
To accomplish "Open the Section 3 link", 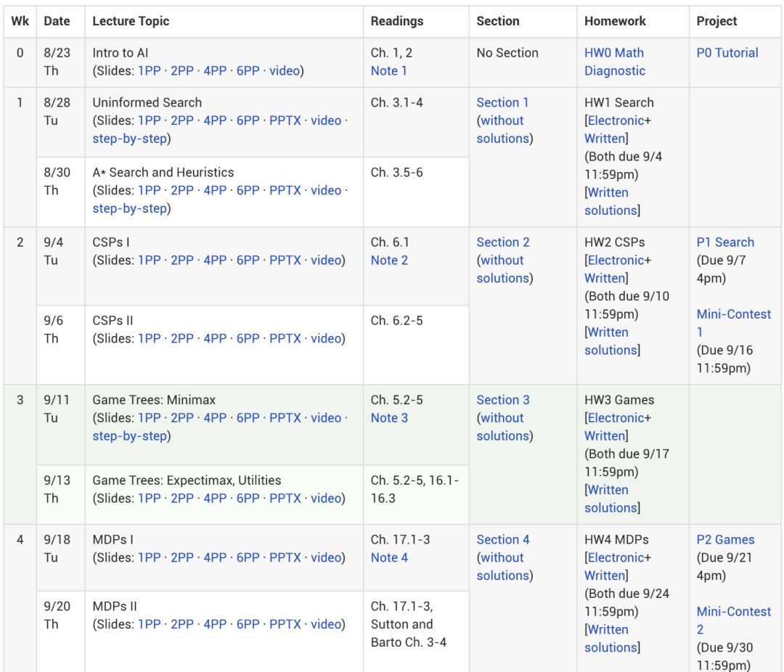I will coord(503,400).
